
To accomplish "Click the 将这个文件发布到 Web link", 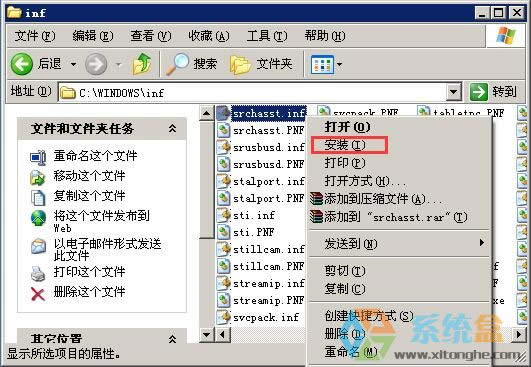I will pos(102,222).
